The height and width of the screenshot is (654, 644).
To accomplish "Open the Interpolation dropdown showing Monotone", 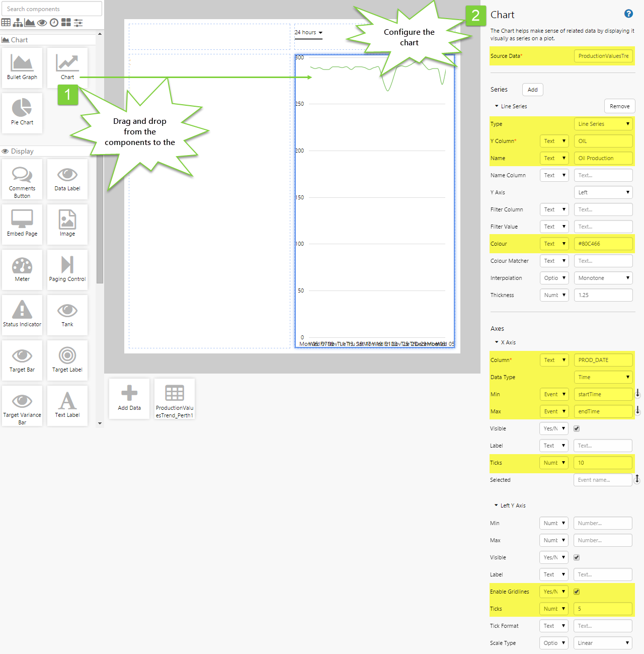I will click(x=603, y=278).
